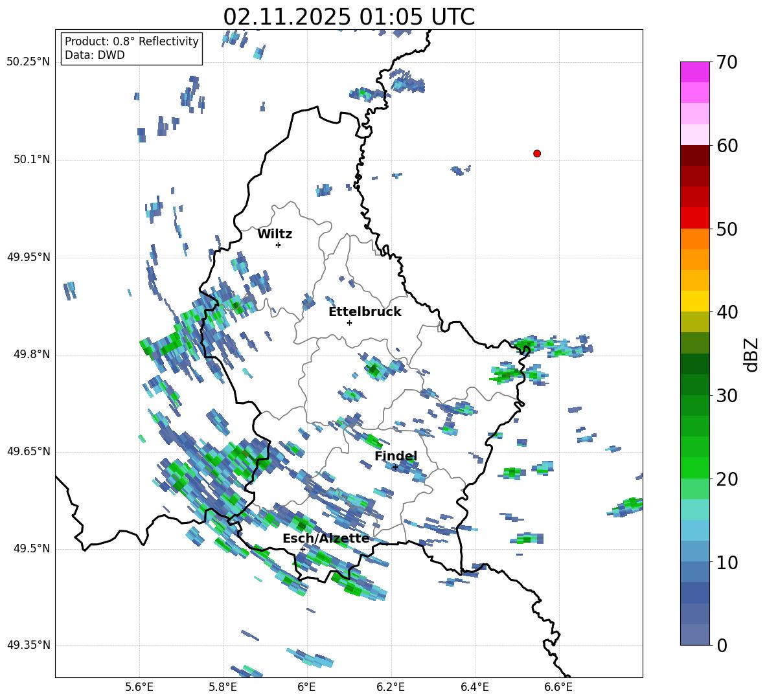Select the 'Data: DWD' text
767x700 pixels.
(95, 55)
